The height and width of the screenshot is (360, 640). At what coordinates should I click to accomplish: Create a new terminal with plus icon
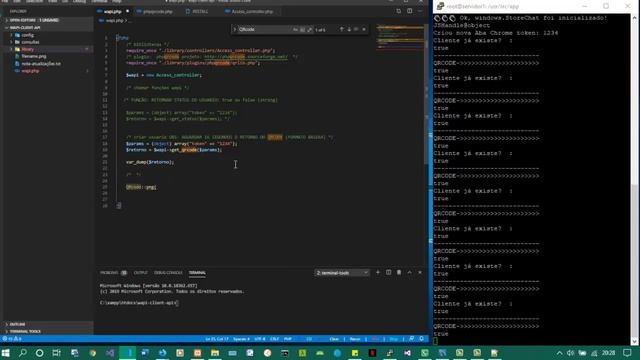378,273
